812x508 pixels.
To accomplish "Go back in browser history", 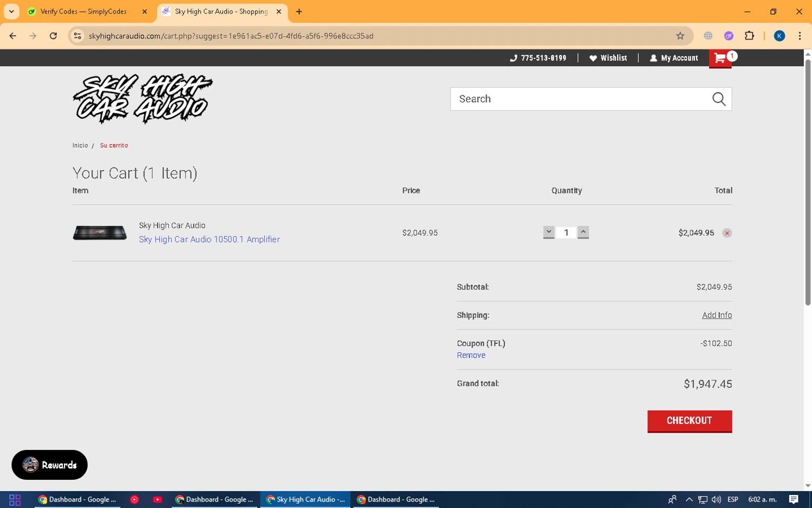I will coord(13,36).
